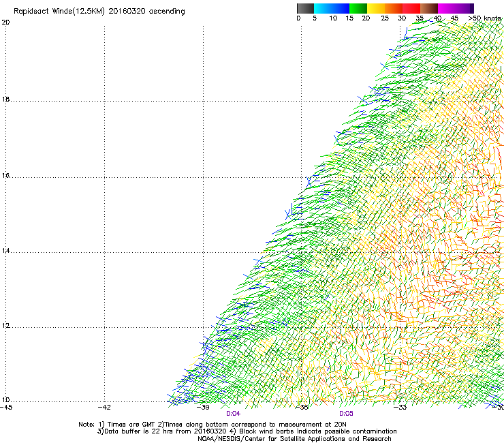This screenshot has width=504, height=443.
Task: Click the 'Rapidsact Winds(12.5KM)' title text
Action: click(60, 12)
